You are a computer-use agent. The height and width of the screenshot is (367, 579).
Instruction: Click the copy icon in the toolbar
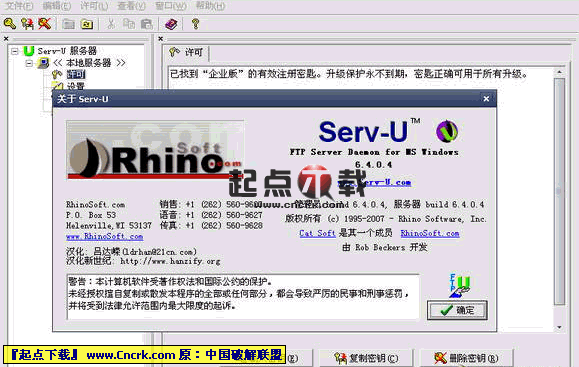pos(129,24)
